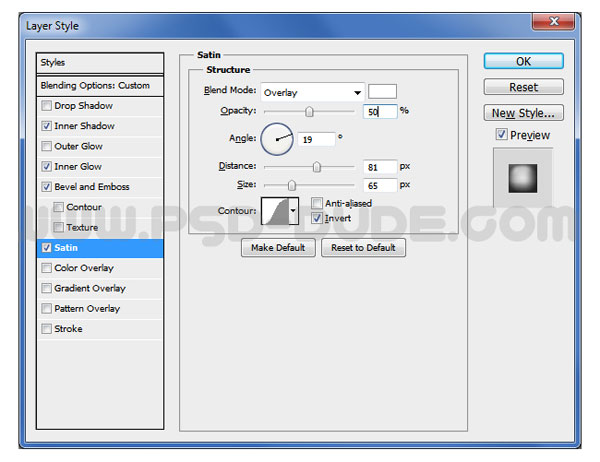Enable the Gradient Overlay checkbox

(x=46, y=288)
